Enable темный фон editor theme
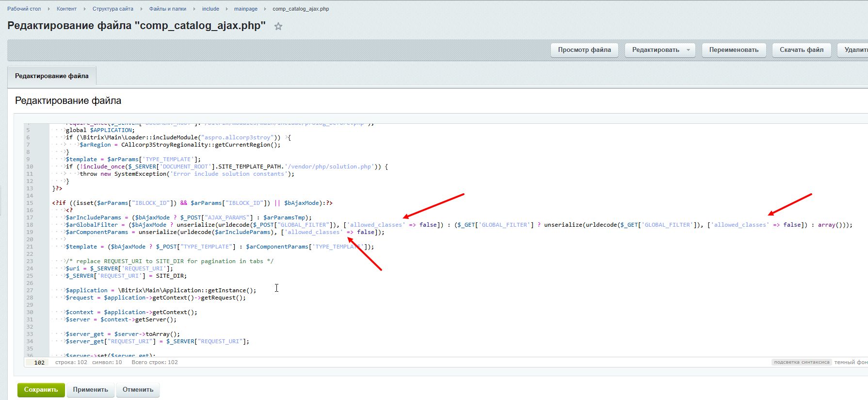Screen dimensions: 868x400 851,362
